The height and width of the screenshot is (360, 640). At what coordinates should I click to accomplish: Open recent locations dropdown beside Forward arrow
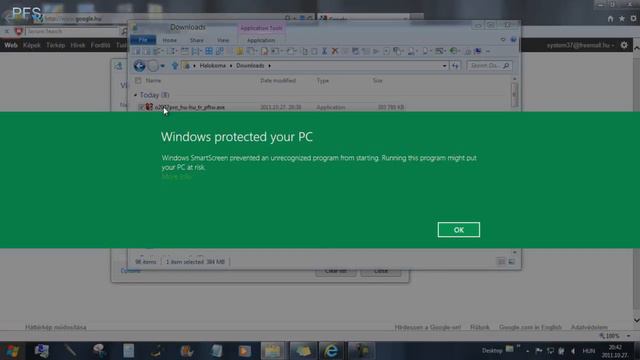162,66
